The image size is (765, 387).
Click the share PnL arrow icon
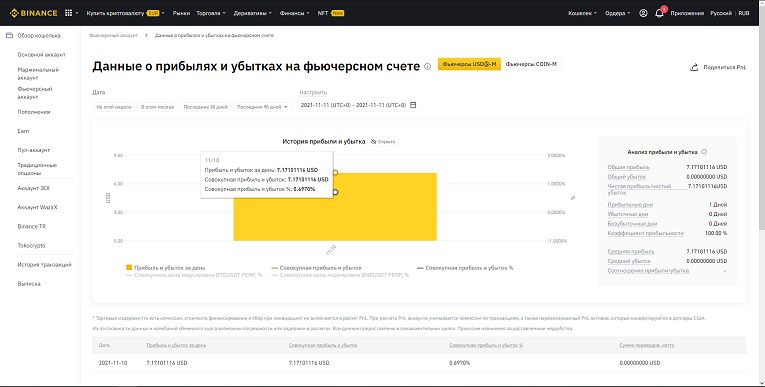(694, 67)
